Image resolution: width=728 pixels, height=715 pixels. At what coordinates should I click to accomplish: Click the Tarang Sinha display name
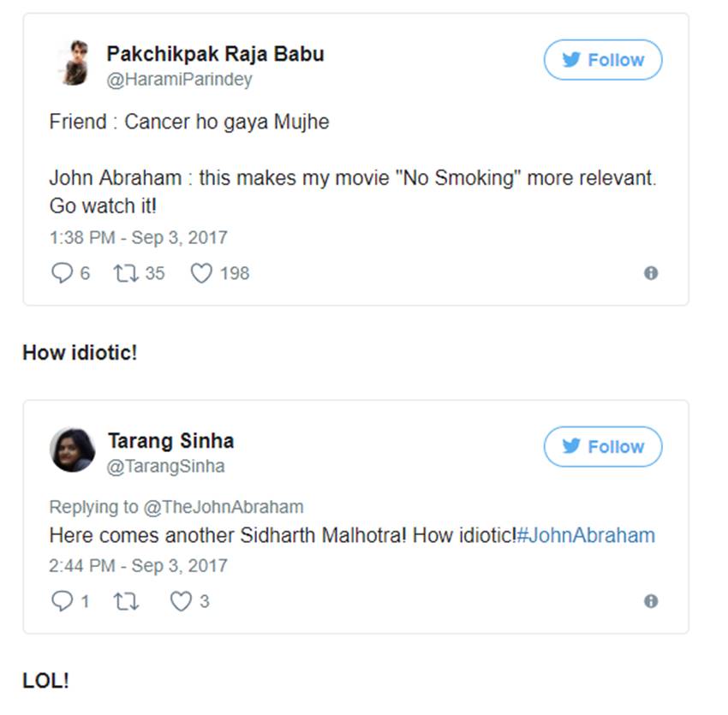coord(170,441)
